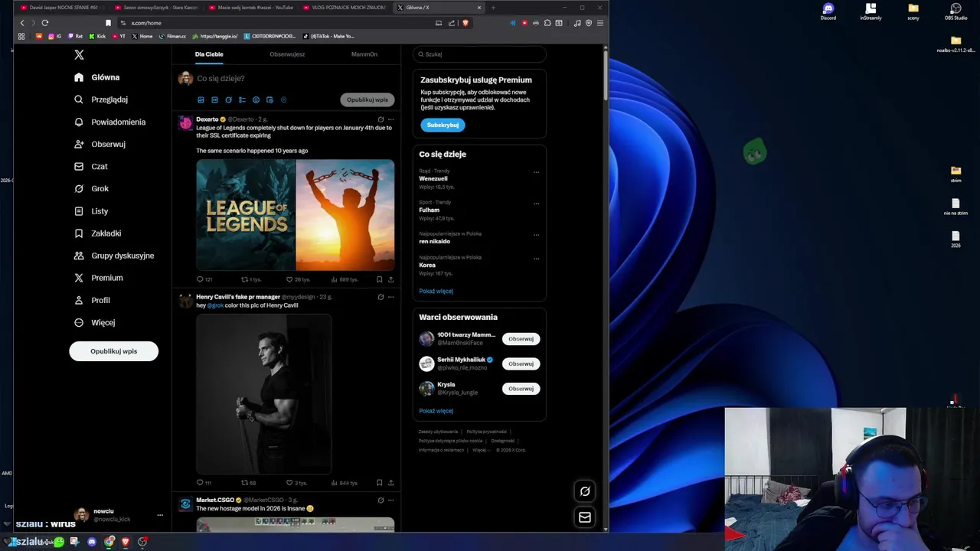
Task: Open the OBS Studio desktop shortcut
Action: (955, 11)
